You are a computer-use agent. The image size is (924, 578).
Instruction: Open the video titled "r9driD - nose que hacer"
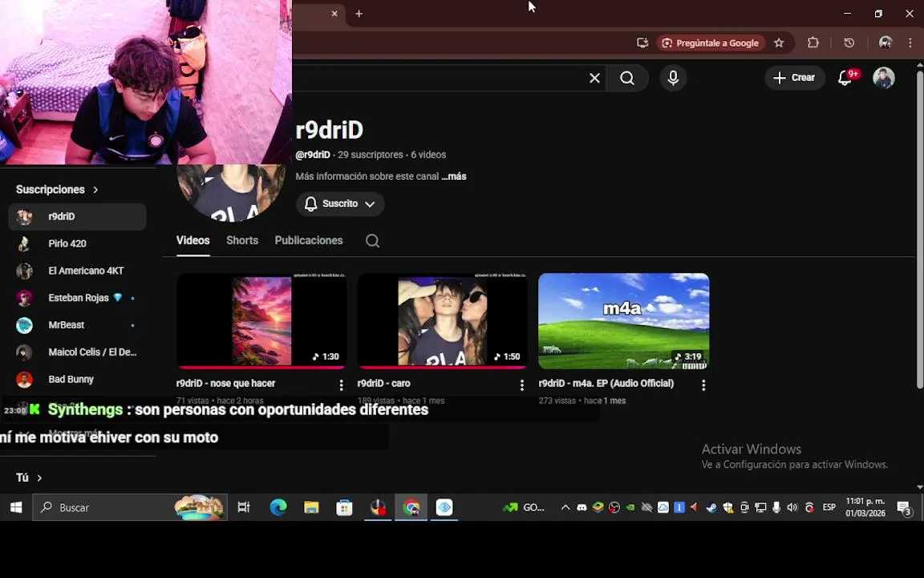pyautogui.click(x=225, y=384)
